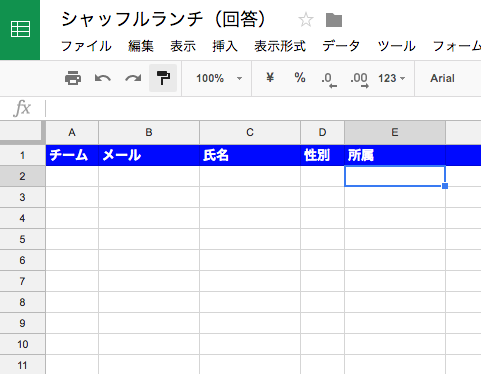The height and width of the screenshot is (374, 481).
Task: Select the チーム header cell
Action: tap(72, 155)
